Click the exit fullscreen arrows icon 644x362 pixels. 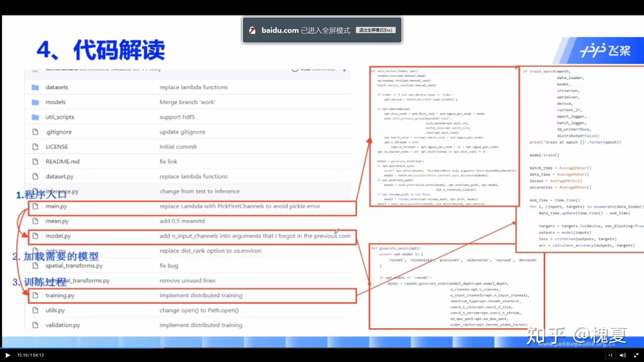click(636, 355)
